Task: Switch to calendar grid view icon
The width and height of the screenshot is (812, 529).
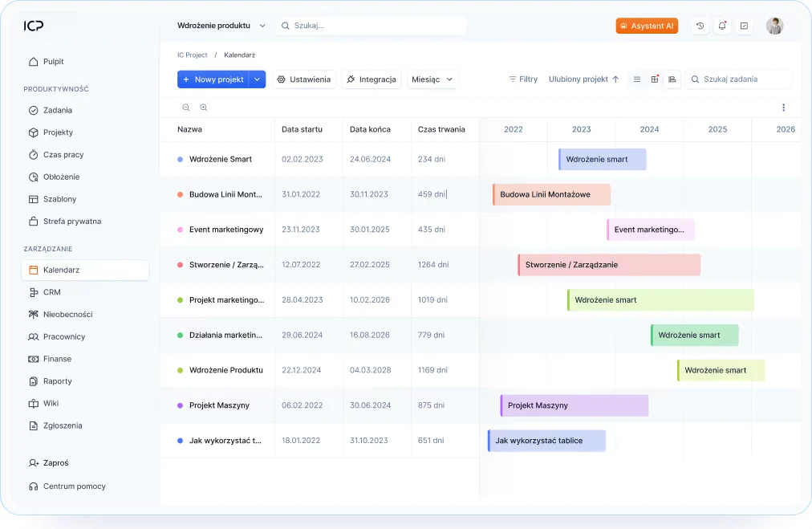Action: pyautogui.click(x=655, y=79)
